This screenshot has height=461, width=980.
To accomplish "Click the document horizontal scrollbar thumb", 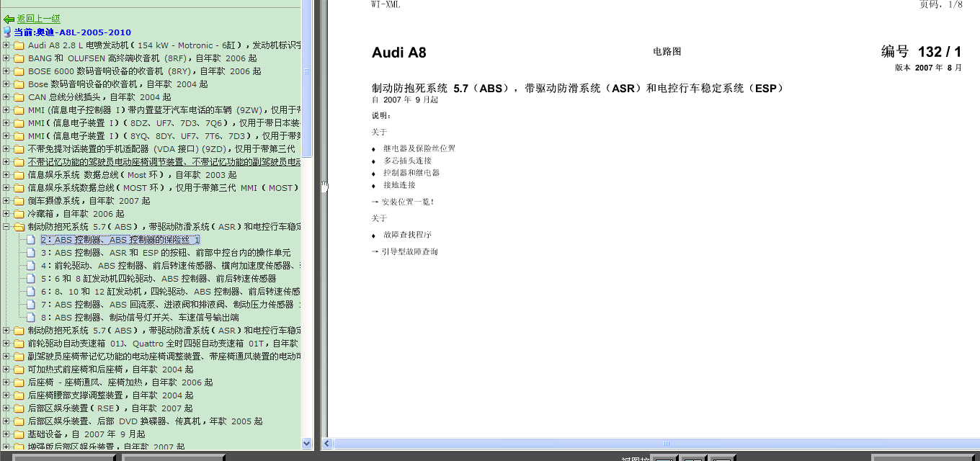I will [x=665, y=444].
